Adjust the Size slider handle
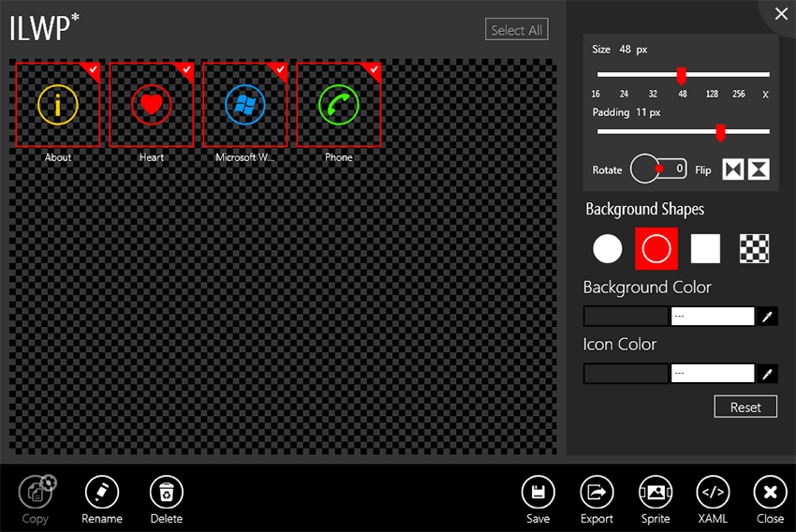 click(x=681, y=76)
